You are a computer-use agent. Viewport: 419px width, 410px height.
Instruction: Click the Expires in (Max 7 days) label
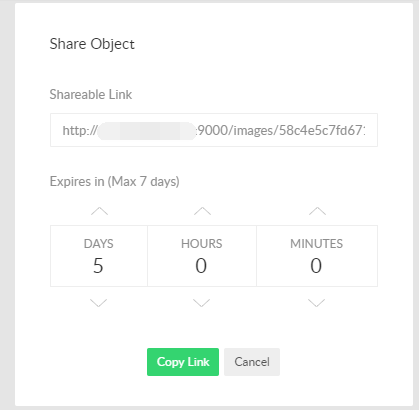tap(114, 182)
